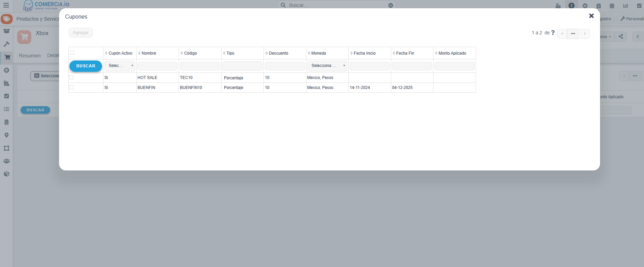
Task: Open the ruler and pencil sidebar icon
Action: click(x=7, y=83)
